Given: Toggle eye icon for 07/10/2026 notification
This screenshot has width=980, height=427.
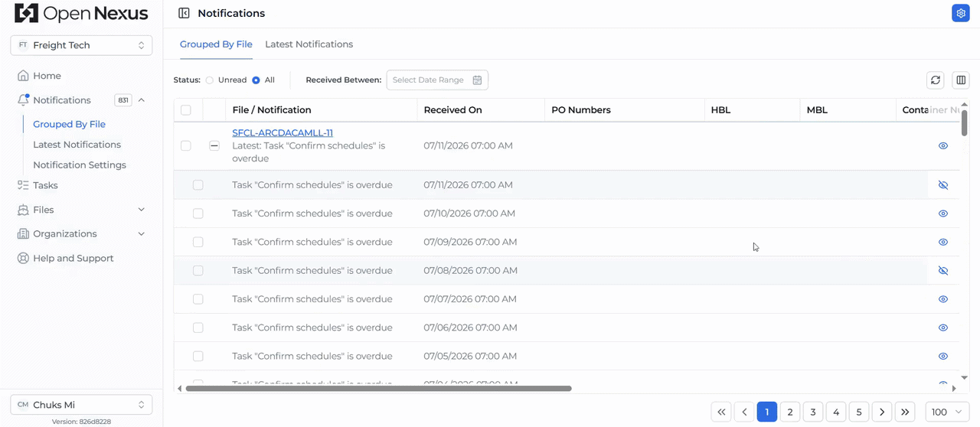Looking at the screenshot, I should pyautogui.click(x=943, y=213).
